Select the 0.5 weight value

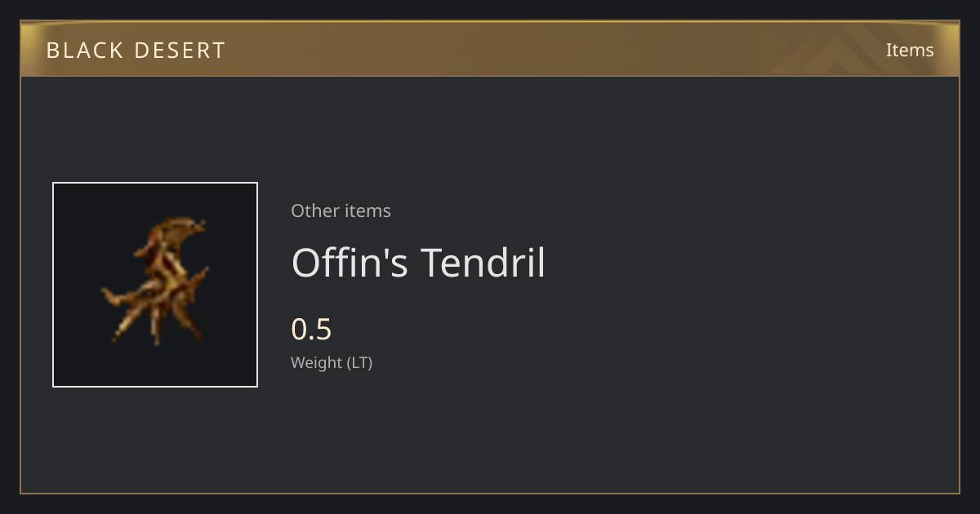(311, 330)
